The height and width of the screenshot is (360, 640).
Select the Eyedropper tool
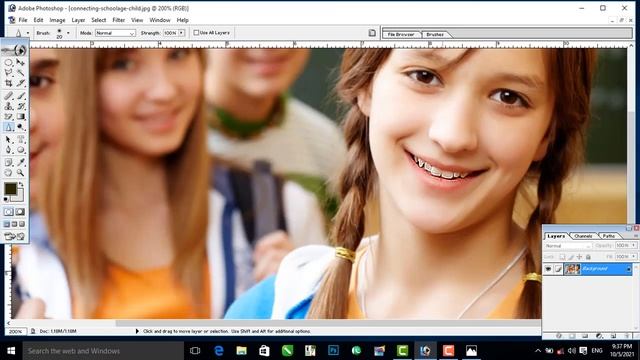[x=20, y=162]
